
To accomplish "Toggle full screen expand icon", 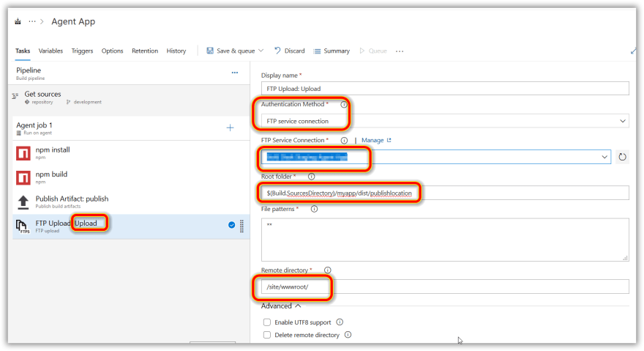I will coord(633,51).
